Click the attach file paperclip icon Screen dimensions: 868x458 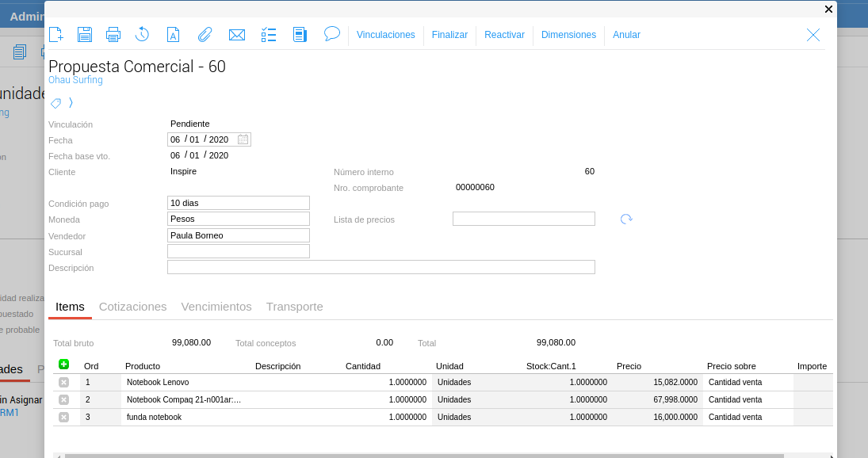click(205, 34)
